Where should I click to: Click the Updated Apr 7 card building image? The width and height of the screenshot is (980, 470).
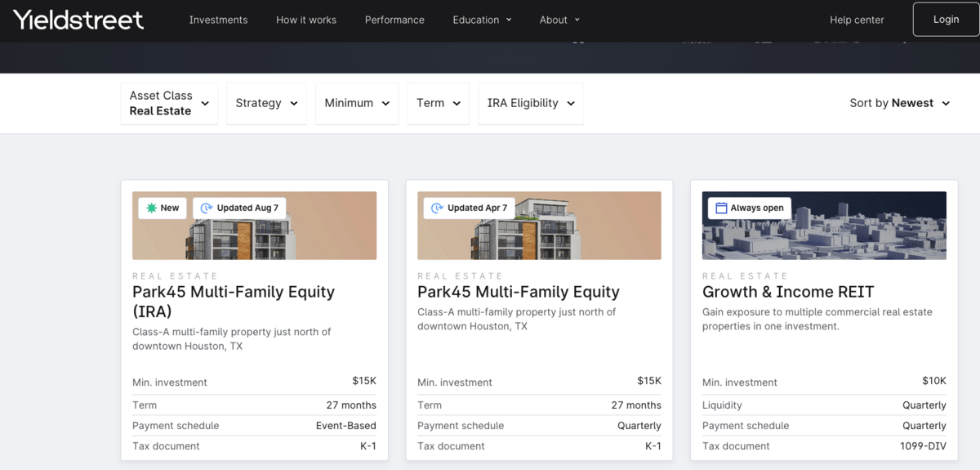pyautogui.click(x=539, y=226)
